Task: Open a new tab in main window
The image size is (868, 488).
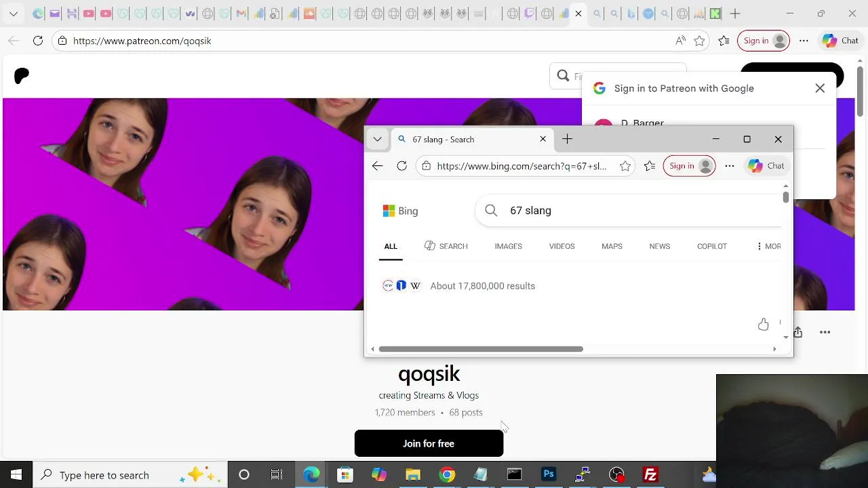Action: click(735, 14)
